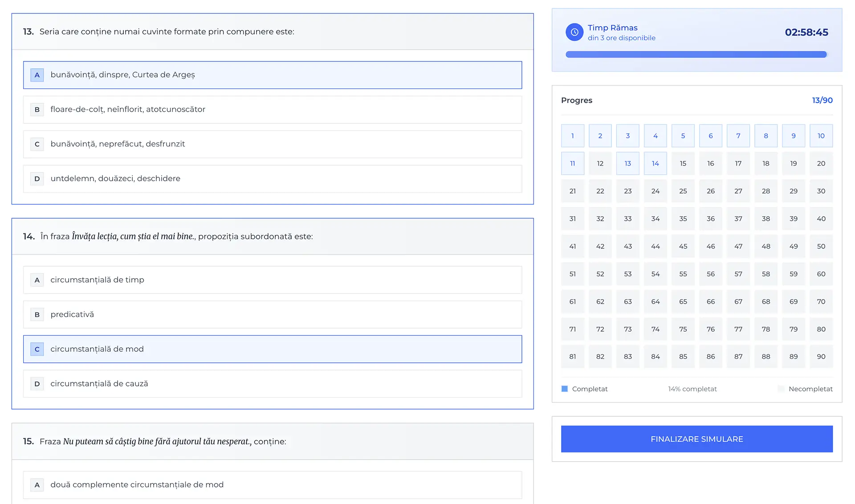Click the 13/90 progress counter
This screenshot has width=855, height=504.
(x=822, y=100)
